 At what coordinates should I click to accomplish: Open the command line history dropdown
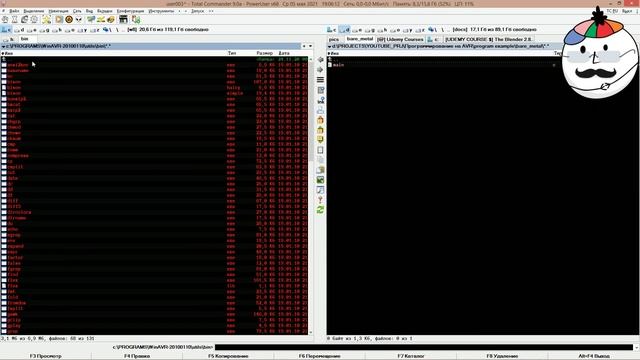(x=636, y=347)
